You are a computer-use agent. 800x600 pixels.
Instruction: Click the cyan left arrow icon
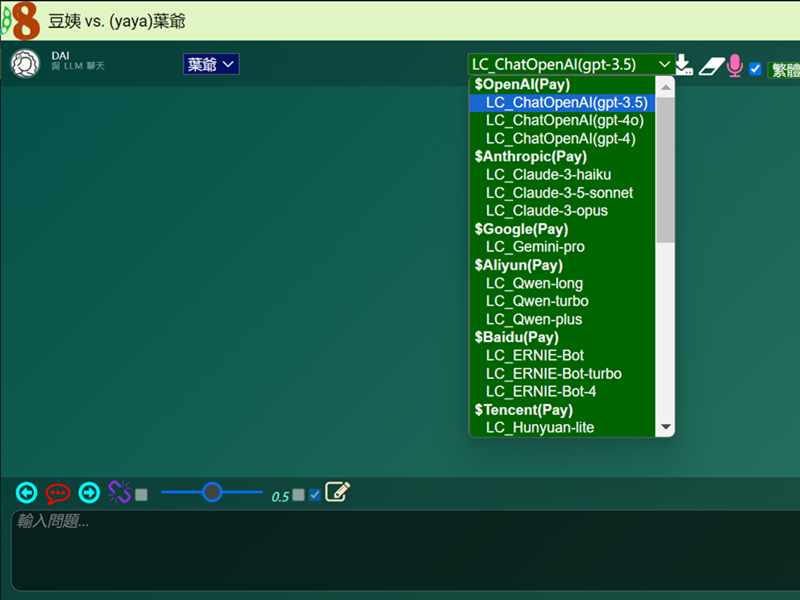[27, 492]
